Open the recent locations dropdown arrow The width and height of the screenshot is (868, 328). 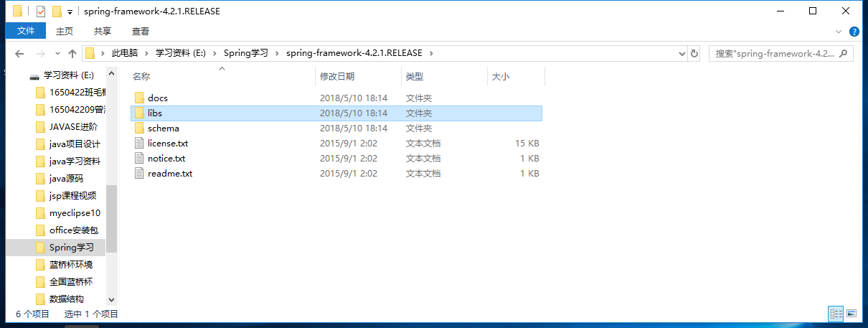(x=57, y=54)
